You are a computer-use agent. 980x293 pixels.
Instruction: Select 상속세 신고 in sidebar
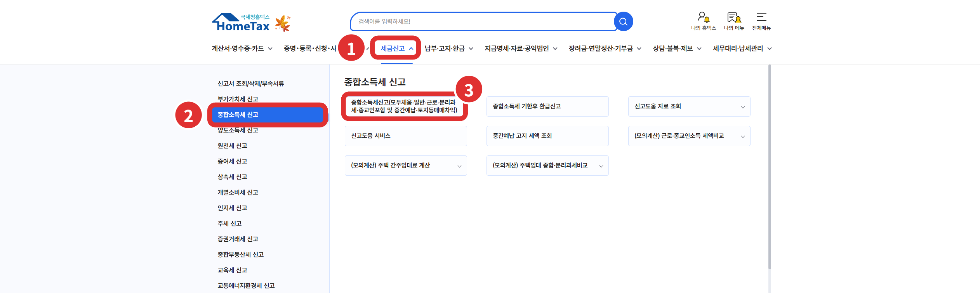232,177
